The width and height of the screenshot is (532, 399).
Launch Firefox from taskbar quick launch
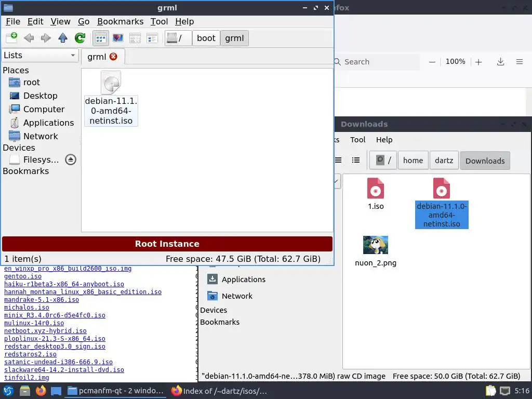point(41,391)
